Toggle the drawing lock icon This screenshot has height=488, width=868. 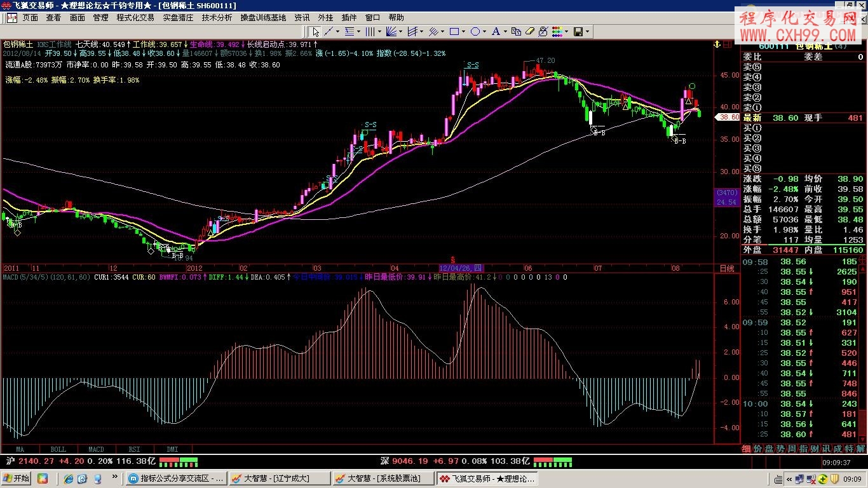pyautogui.click(x=541, y=31)
